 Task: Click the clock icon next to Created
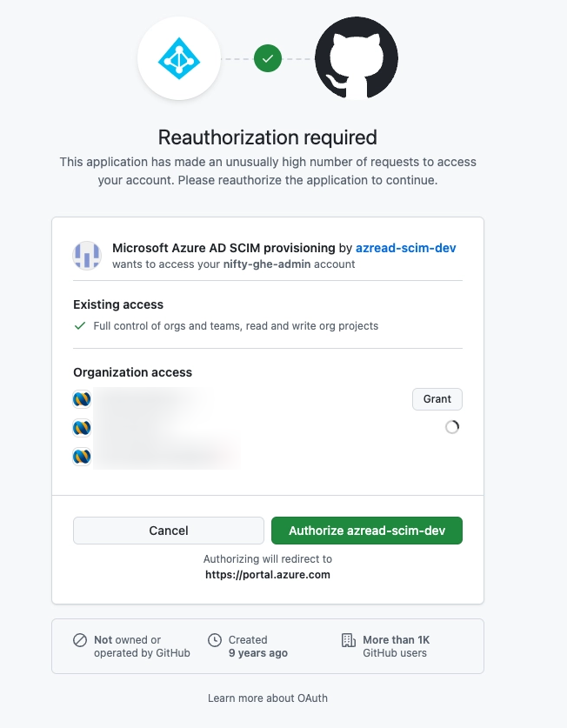coord(215,640)
